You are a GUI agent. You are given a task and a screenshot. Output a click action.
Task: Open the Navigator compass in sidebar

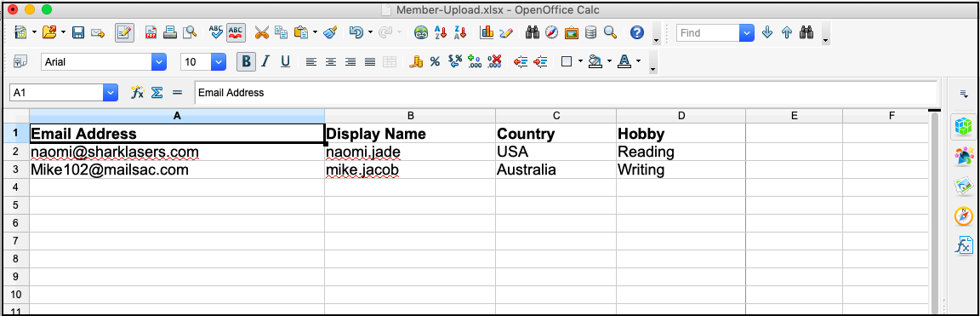click(964, 216)
